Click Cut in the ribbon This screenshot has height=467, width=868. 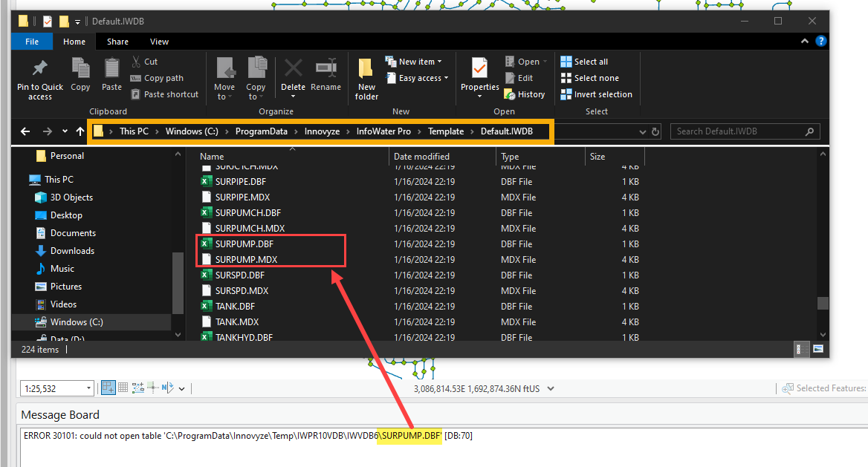point(144,62)
